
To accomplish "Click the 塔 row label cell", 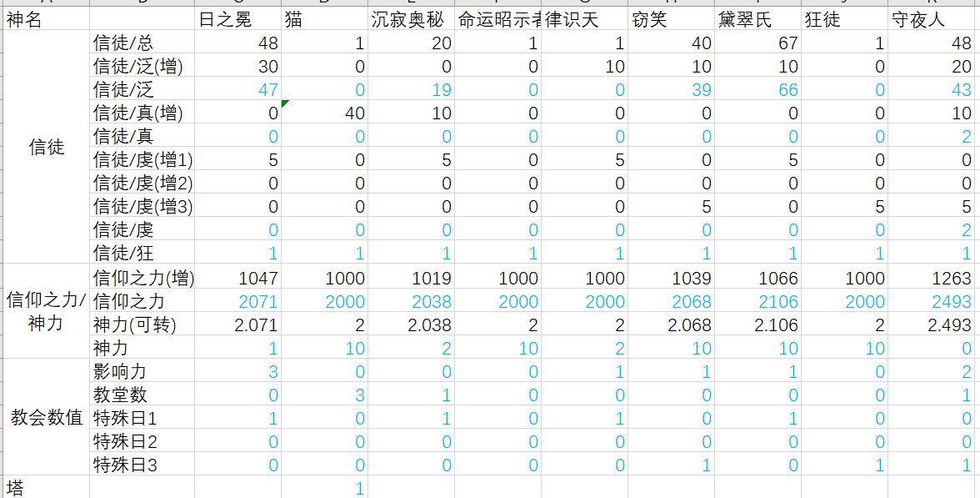I will point(46,488).
